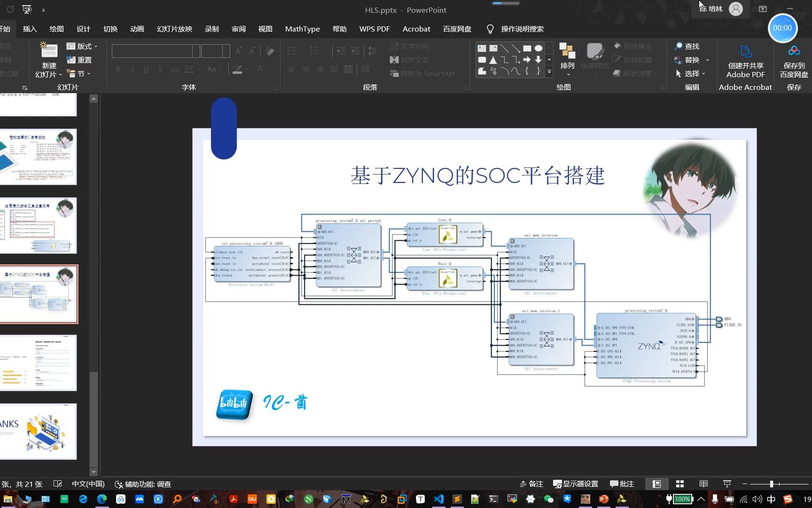Click the 批注 button in status bar
812x508 pixels.
[622, 484]
